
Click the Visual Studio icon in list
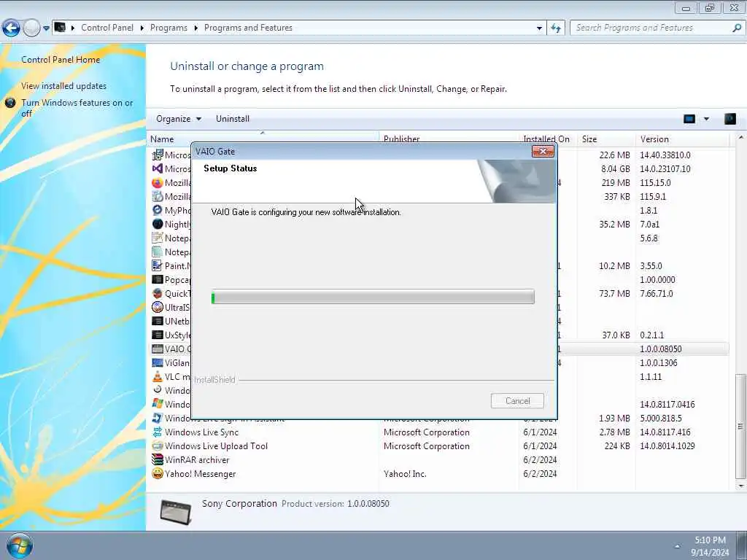158,168
